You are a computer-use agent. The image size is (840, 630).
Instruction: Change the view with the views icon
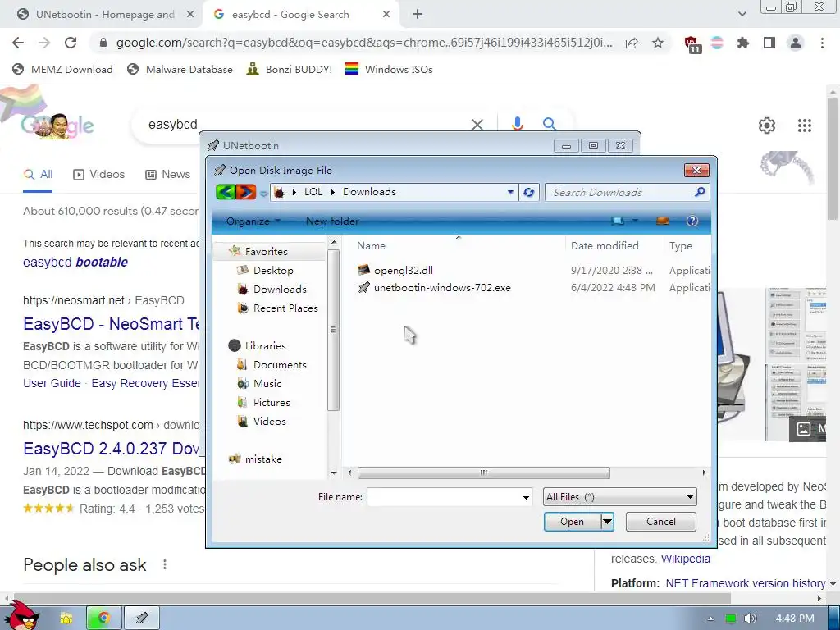[x=618, y=221]
